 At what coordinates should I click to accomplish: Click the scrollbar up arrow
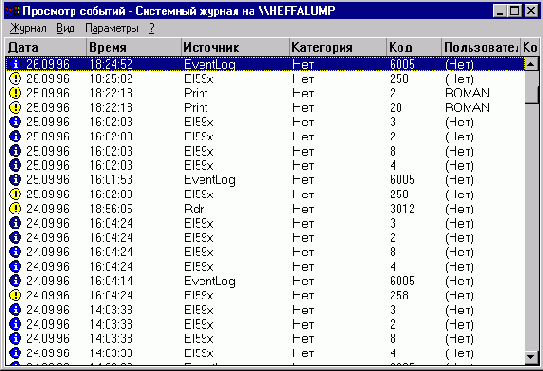click(531, 64)
